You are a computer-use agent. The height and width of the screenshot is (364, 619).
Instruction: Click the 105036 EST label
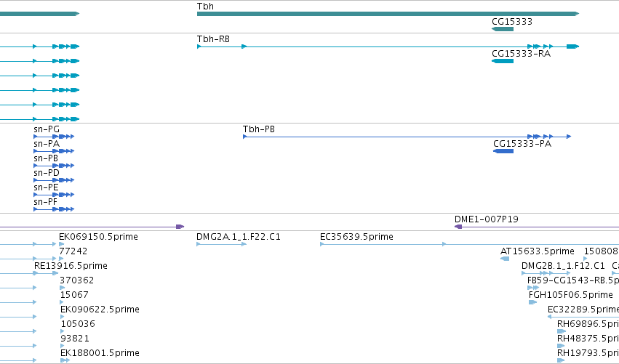tap(78, 324)
